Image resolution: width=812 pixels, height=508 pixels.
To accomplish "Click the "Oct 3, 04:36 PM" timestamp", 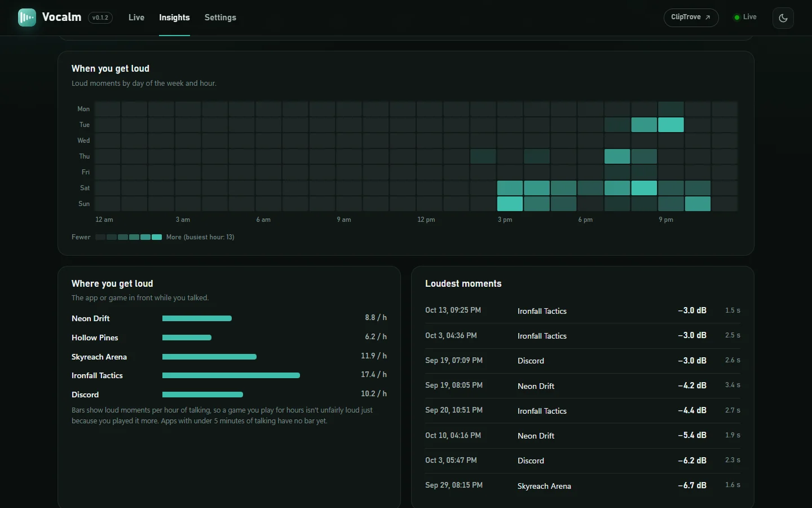I will pos(451,335).
